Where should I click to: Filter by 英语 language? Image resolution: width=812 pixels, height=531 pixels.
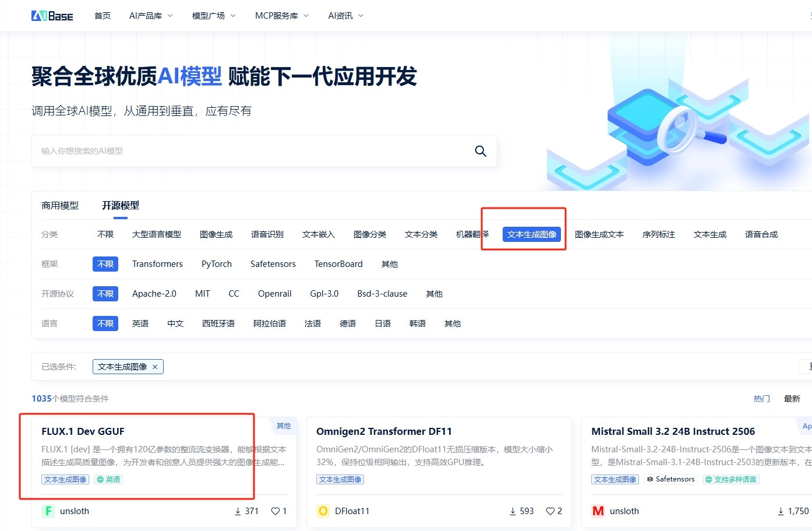coord(140,323)
